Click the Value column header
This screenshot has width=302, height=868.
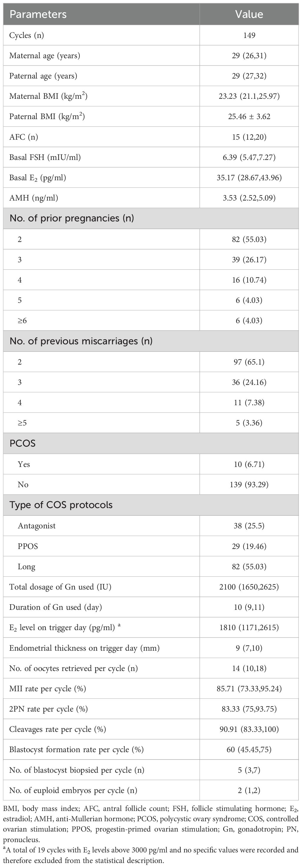[x=249, y=14]
